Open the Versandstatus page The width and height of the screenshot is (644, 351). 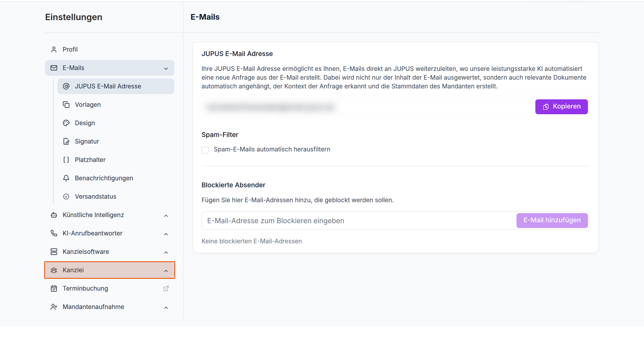point(116,197)
